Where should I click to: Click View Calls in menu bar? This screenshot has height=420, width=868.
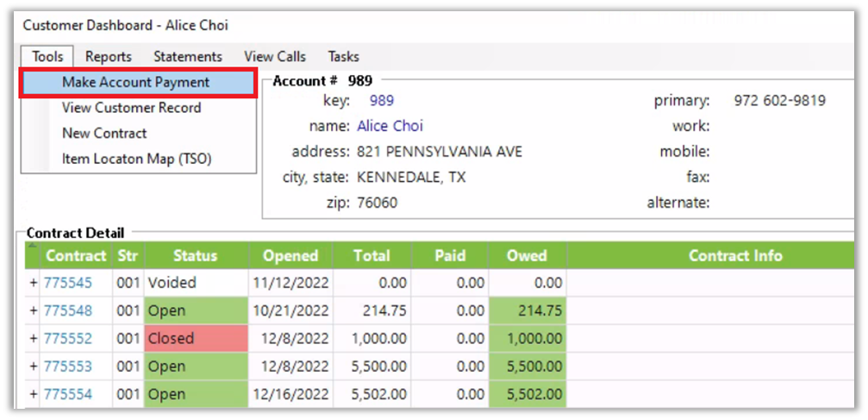pyautogui.click(x=274, y=57)
